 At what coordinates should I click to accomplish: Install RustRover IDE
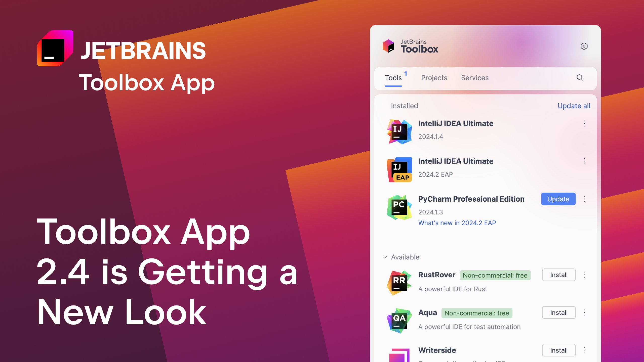[x=558, y=275]
